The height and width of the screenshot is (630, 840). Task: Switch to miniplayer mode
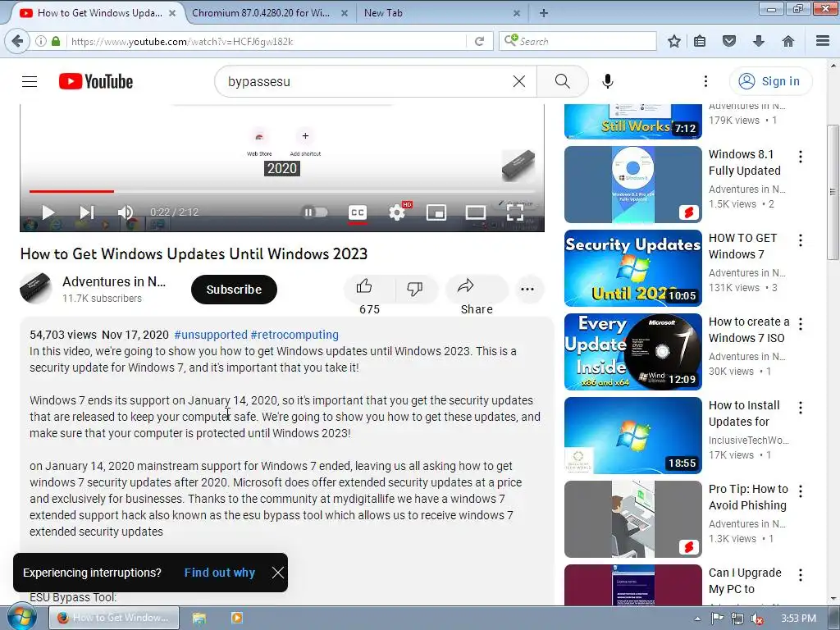click(x=436, y=212)
